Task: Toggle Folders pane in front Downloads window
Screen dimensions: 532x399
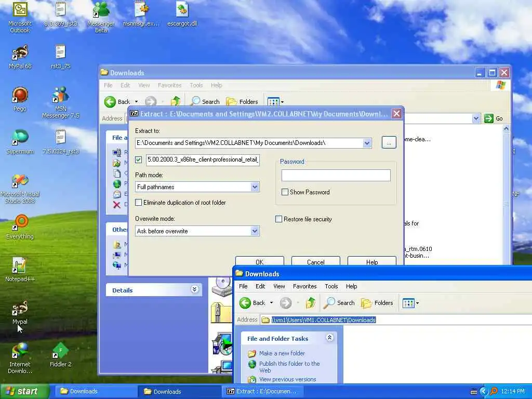Action: click(377, 303)
